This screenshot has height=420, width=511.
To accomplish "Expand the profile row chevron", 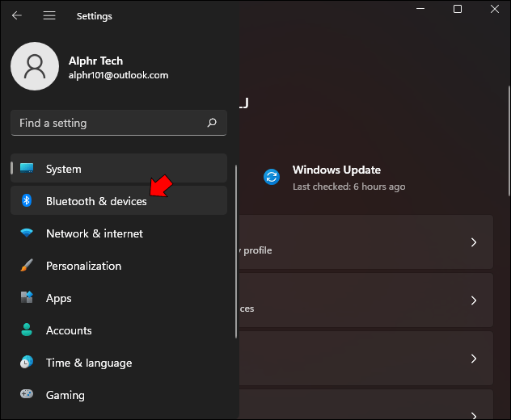I will coord(474,242).
